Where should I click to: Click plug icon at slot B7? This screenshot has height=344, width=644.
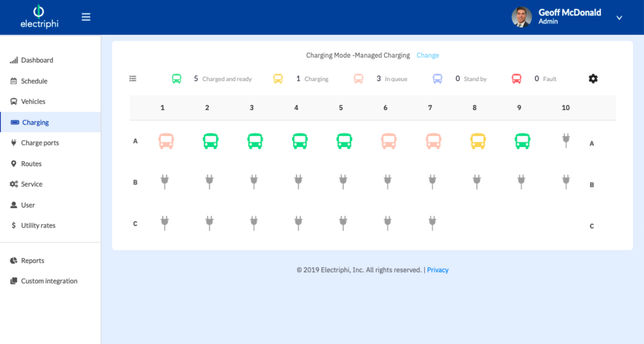433,182
